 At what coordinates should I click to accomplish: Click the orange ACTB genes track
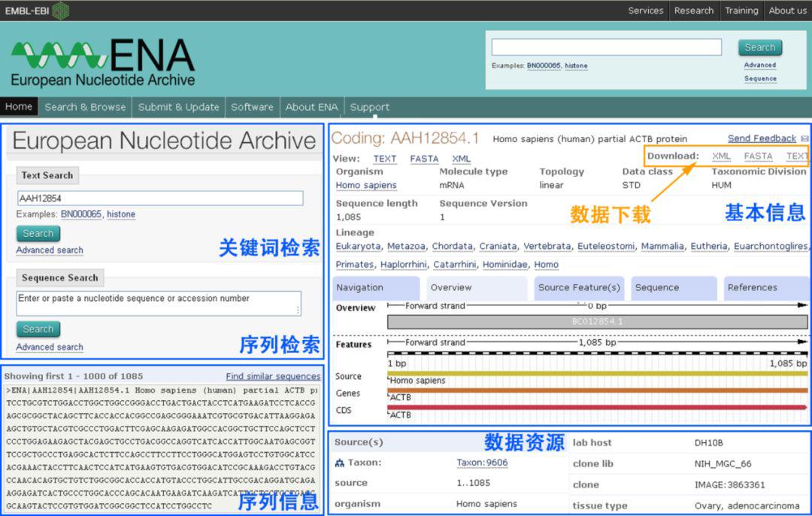pos(597,390)
